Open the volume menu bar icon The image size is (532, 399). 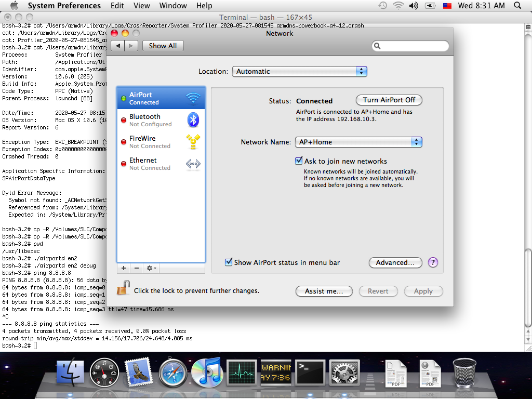[414, 5]
